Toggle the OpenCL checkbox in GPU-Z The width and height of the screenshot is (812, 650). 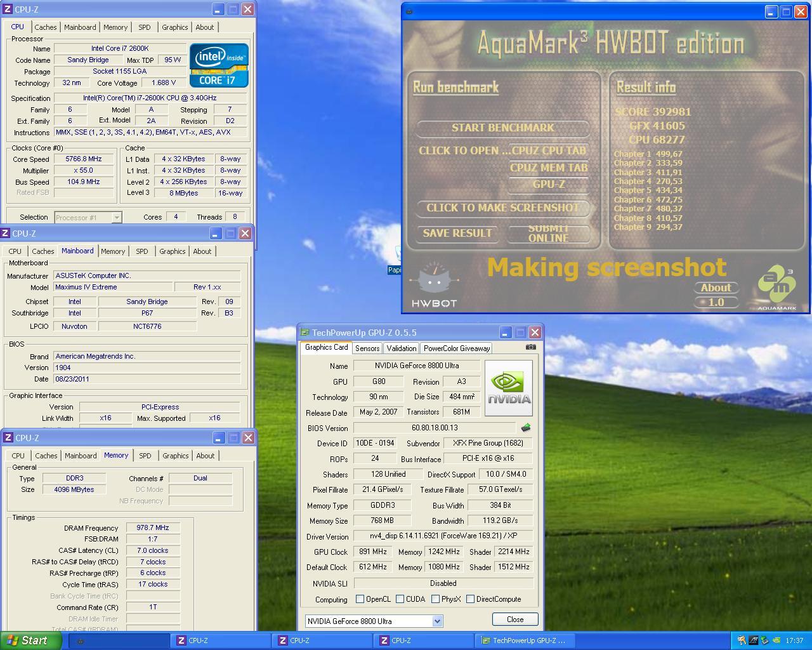point(360,599)
